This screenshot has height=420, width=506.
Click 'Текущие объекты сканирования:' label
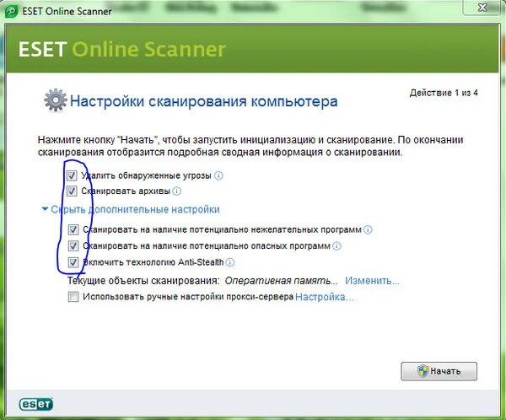click(143, 281)
